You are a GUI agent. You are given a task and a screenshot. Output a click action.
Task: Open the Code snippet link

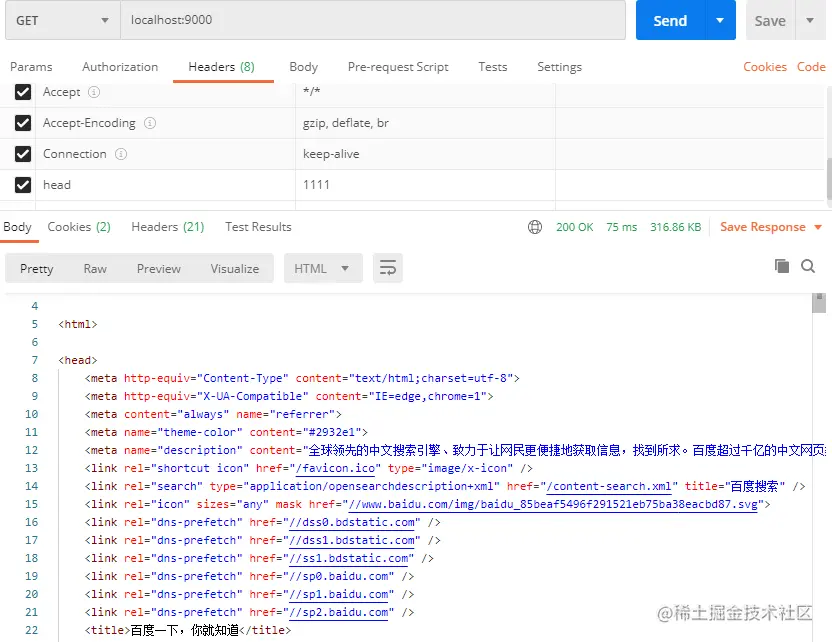(811, 67)
